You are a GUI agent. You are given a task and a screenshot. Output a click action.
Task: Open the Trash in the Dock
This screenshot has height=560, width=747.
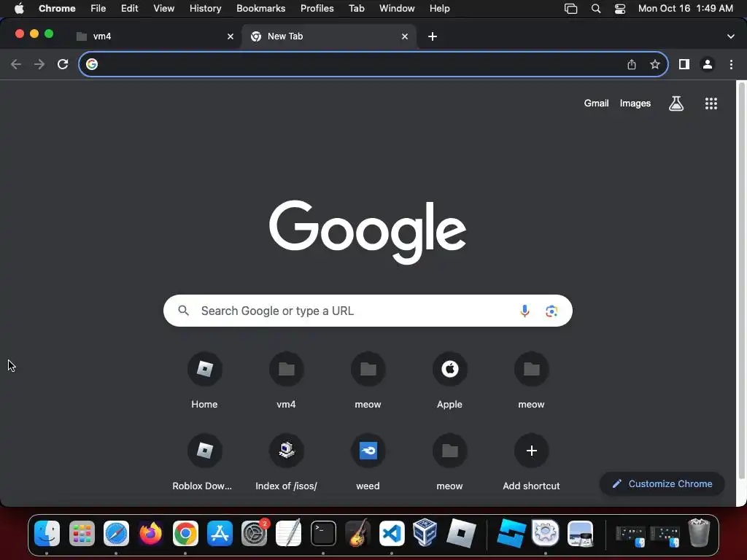(x=699, y=533)
